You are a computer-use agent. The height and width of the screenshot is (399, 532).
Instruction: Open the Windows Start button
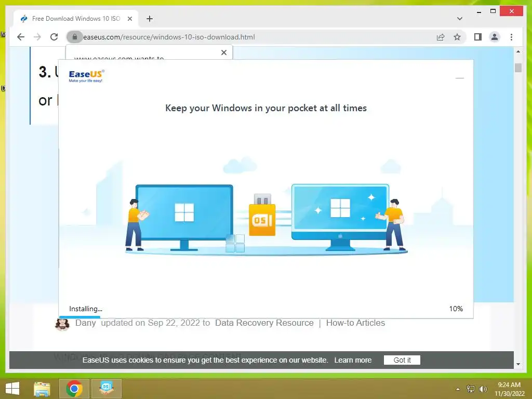tap(12, 389)
